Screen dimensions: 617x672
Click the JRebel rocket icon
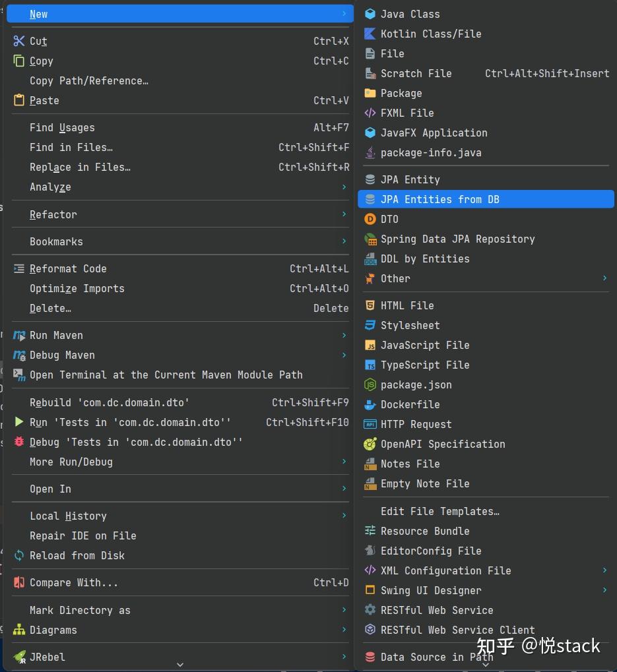coord(19,657)
